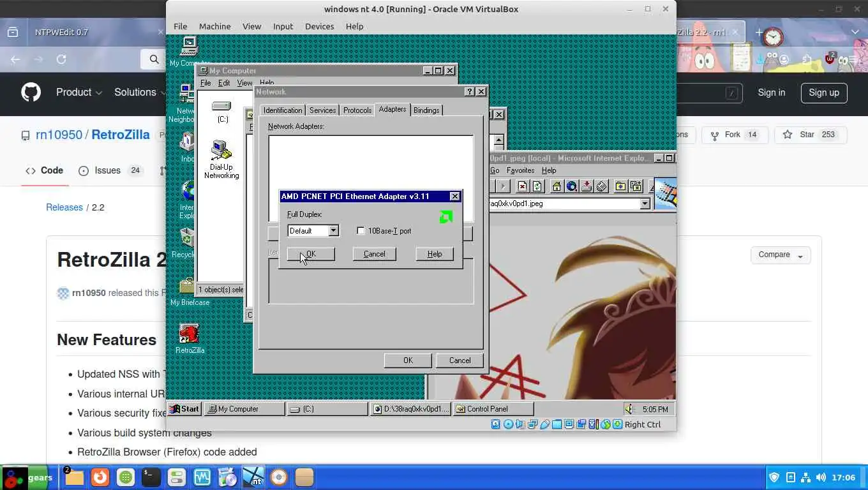The height and width of the screenshot is (490, 868).
Task: Reload the page with the browser refresh icon
Action: point(61,59)
